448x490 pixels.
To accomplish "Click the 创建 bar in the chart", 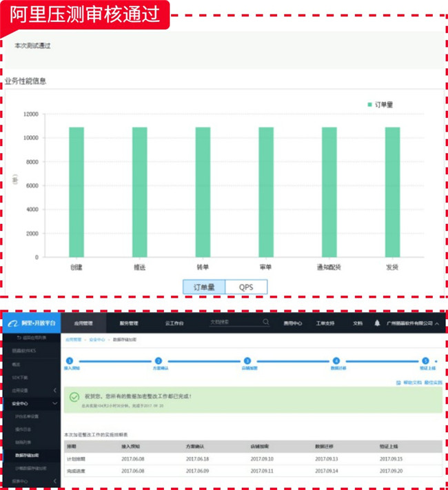I will pos(77,192).
